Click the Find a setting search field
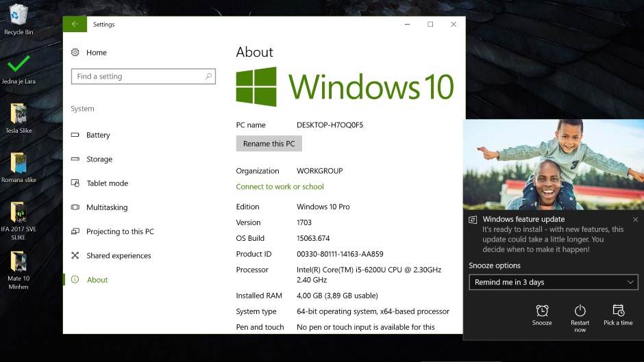 tap(137, 77)
